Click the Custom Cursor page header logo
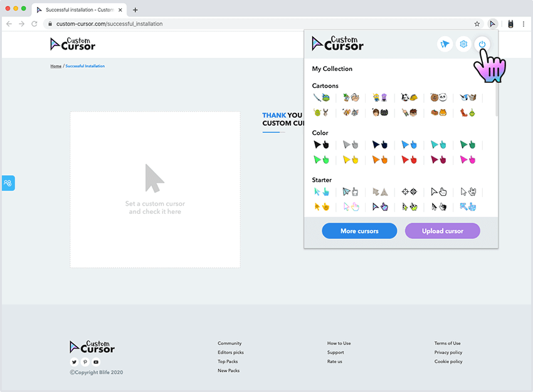This screenshot has height=392, width=533. coord(73,44)
